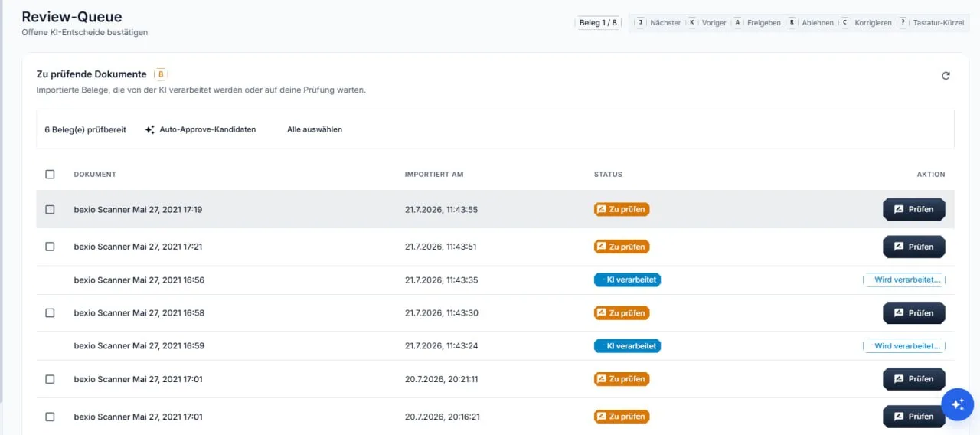Click Zu prüfen status badge for 17:19 document
Viewport: 980px width, 435px height.
tap(622, 209)
